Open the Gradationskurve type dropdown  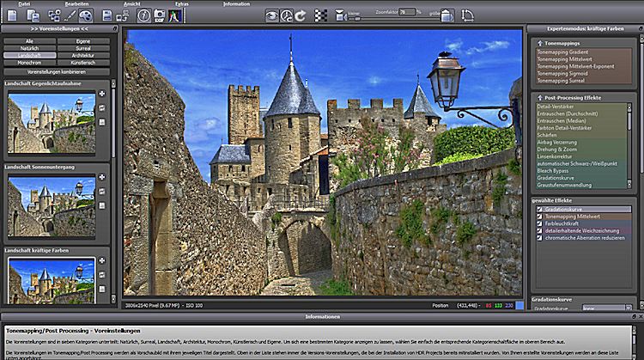click(x=605, y=308)
